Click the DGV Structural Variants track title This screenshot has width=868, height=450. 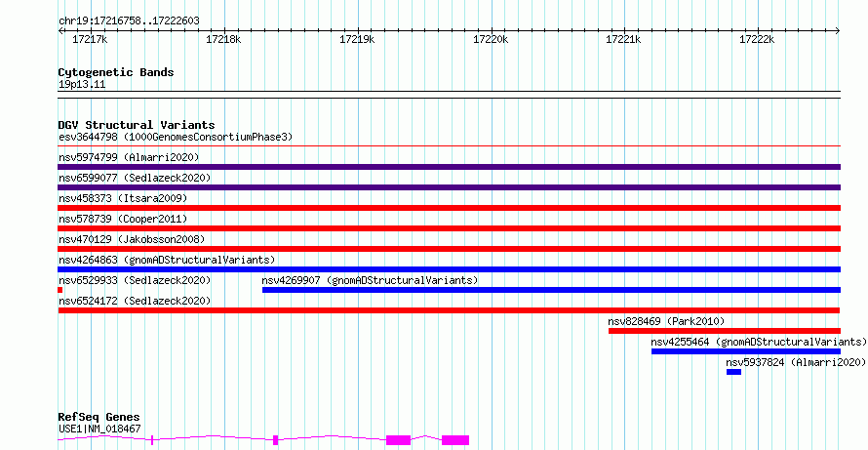[137, 125]
